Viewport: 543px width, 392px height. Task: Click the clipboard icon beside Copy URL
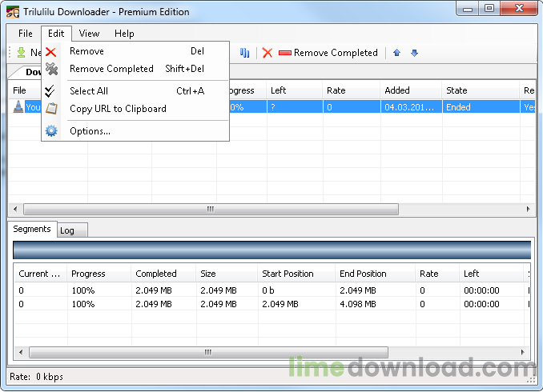click(51, 109)
